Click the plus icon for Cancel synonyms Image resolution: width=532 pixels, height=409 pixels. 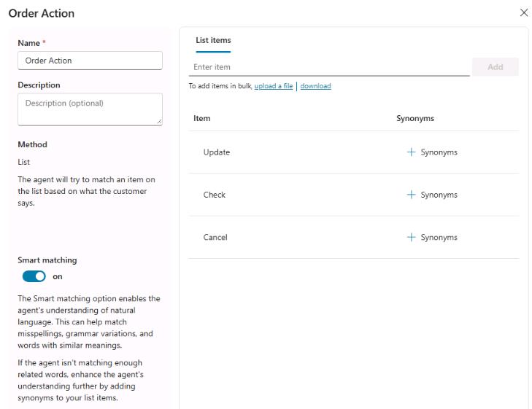411,237
